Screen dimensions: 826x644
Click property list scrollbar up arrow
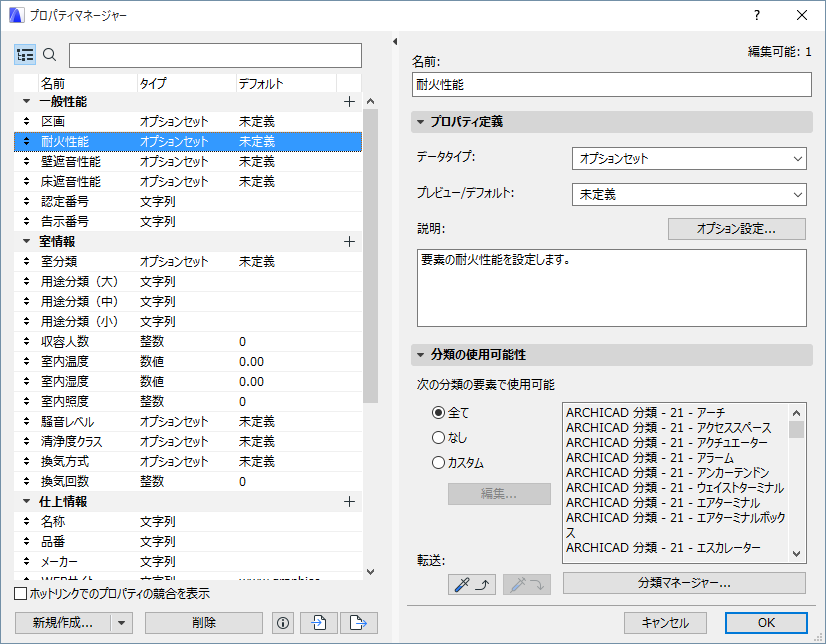tap(370, 102)
